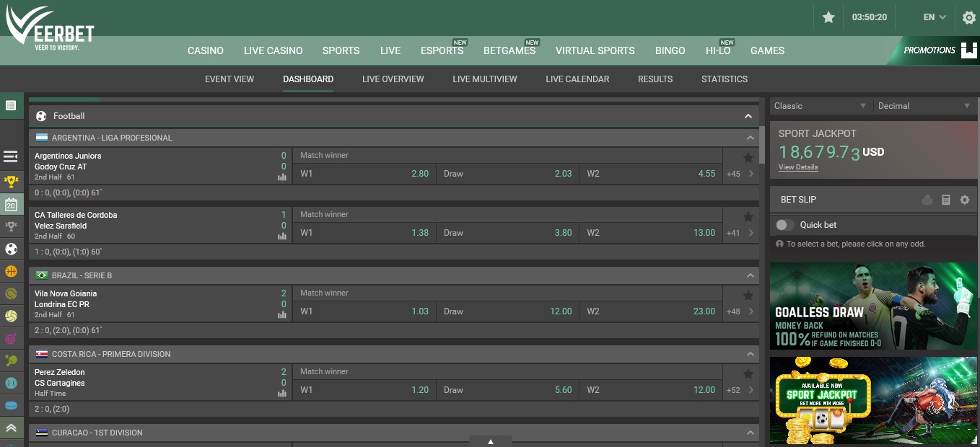Open the Live Calendar tab
The image size is (980, 447).
[x=577, y=79]
